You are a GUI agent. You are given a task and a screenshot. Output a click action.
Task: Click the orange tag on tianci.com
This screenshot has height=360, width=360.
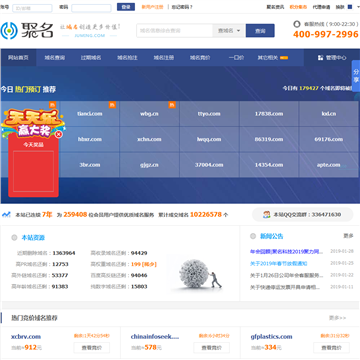[x=112, y=105]
